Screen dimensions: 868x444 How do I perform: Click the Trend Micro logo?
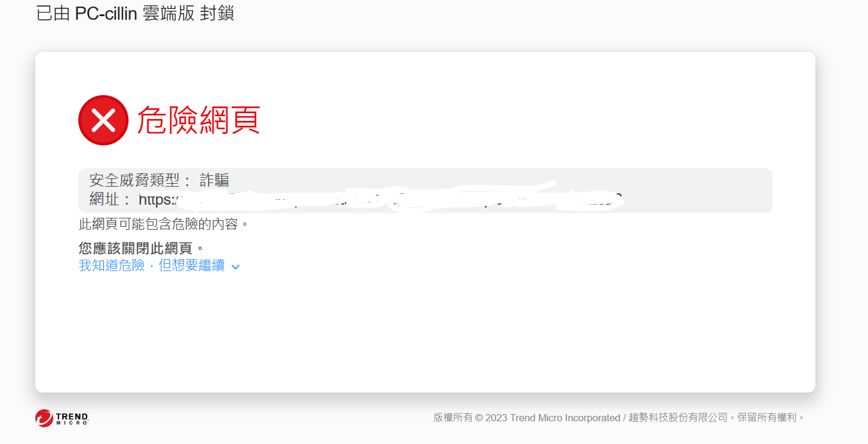click(x=62, y=418)
